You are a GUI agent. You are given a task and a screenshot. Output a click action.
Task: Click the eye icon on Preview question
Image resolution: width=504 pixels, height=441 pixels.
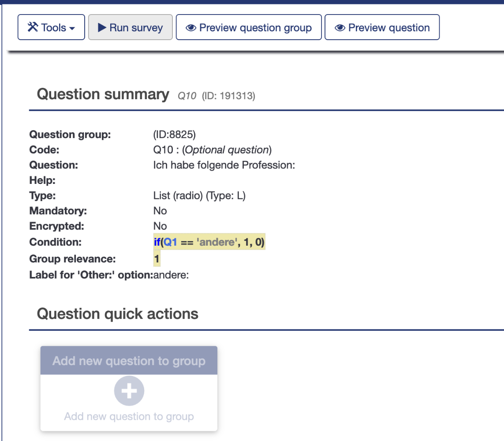point(340,28)
